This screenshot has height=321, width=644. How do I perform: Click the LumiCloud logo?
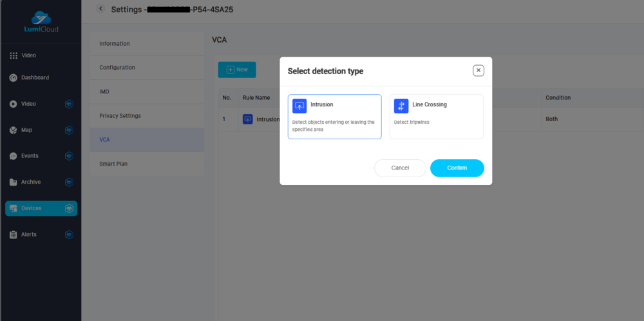(40, 23)
